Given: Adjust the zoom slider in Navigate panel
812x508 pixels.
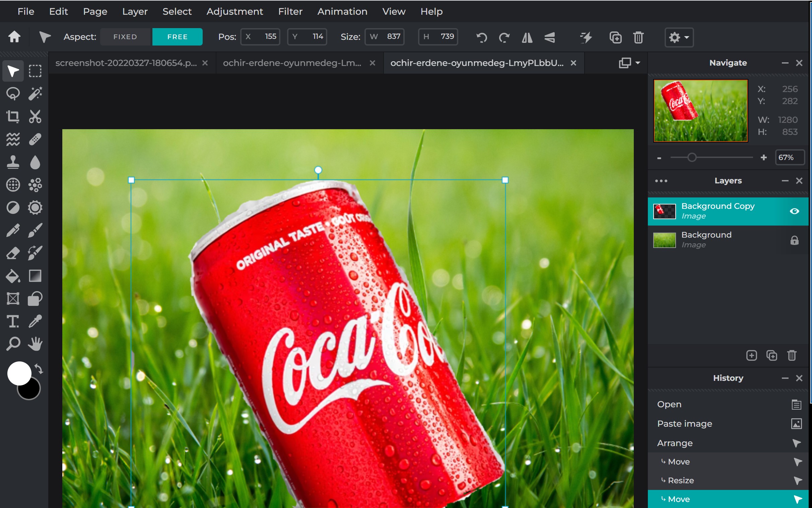Looking at the screenshot, I should point(692,157).
